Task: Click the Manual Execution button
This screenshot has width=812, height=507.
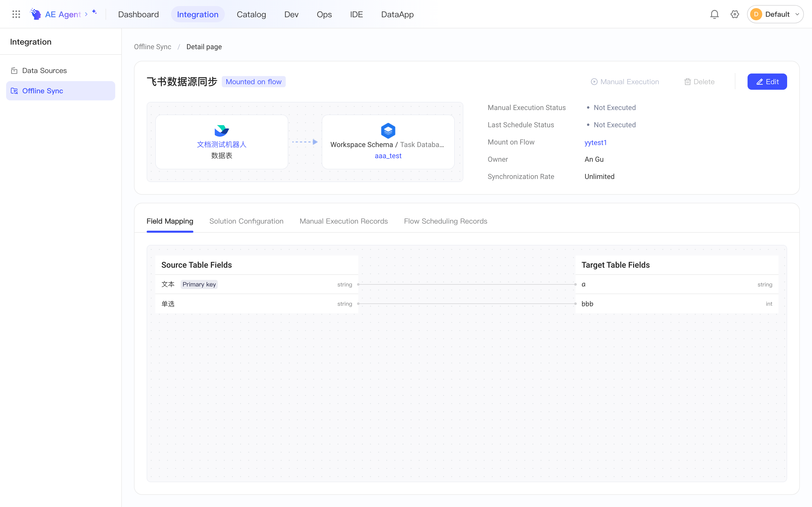Action: point(625,81)
